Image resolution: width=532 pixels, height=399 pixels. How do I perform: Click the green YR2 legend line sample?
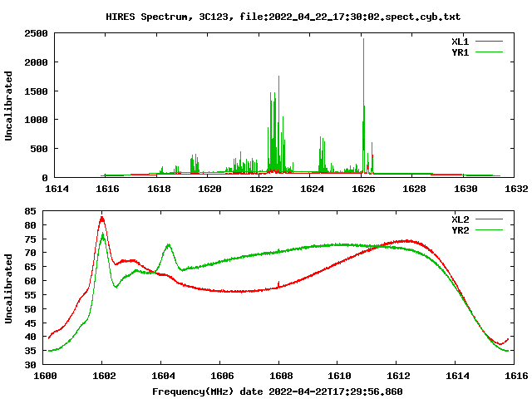click(489, 230)
